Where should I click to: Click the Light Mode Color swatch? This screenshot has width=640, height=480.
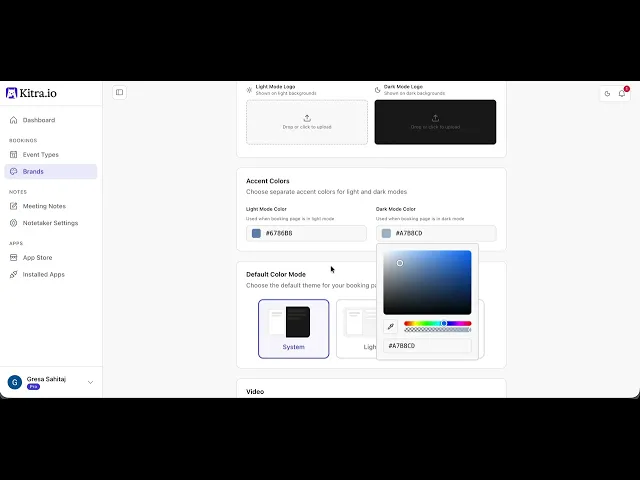(256, 233)
